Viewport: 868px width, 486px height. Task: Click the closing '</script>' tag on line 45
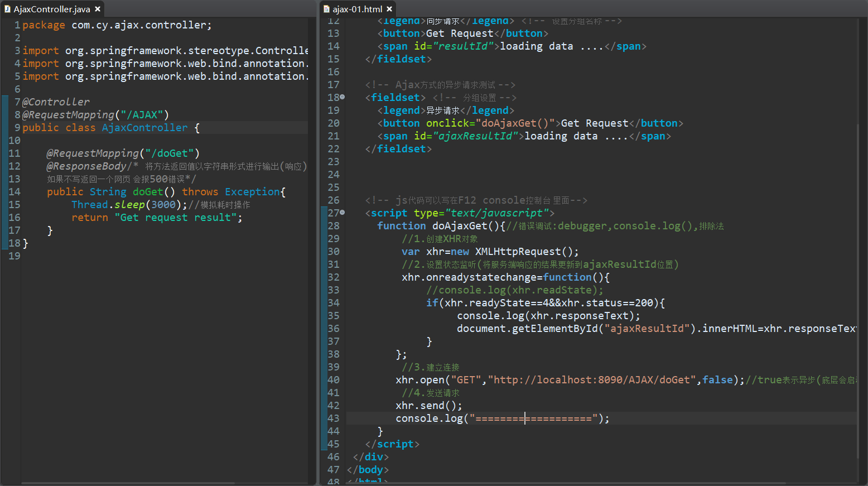(x=392, y=444)
